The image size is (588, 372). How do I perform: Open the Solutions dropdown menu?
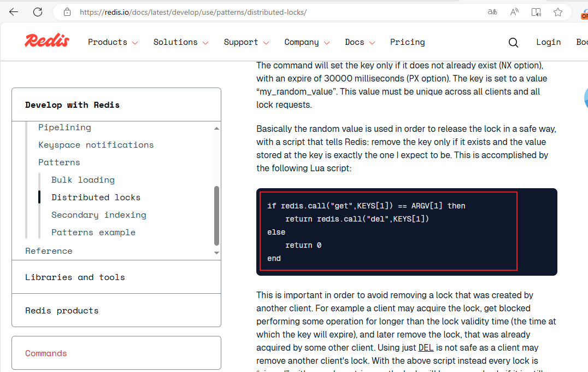(x=181, y=42)
